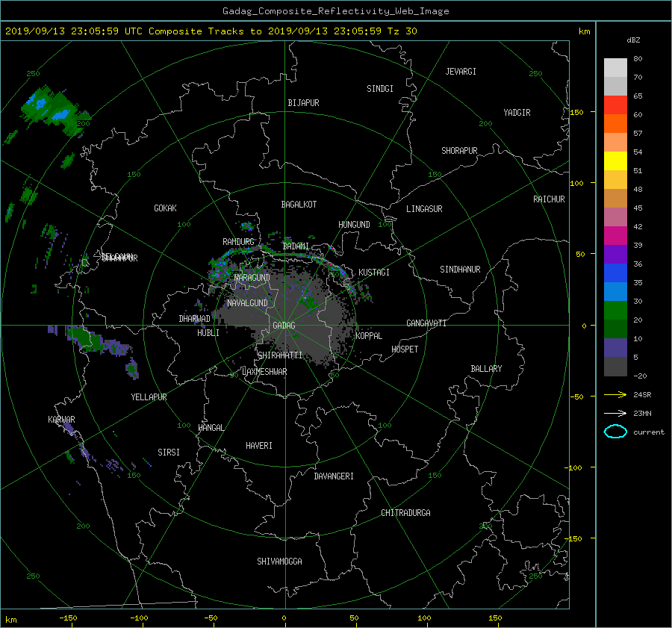Screen dimensions: 672x628
Task: Click the green-purple echo west of Dharwad
Action: coord(96,341)
